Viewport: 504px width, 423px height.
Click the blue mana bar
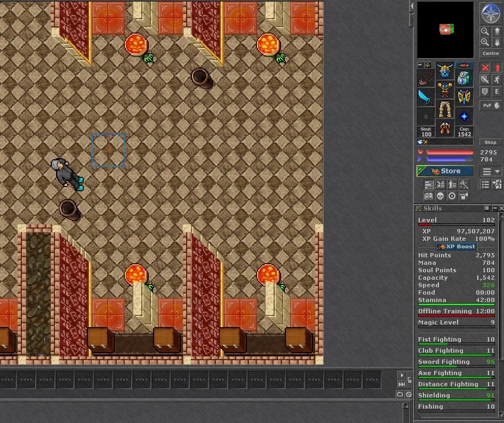(450, 159)
